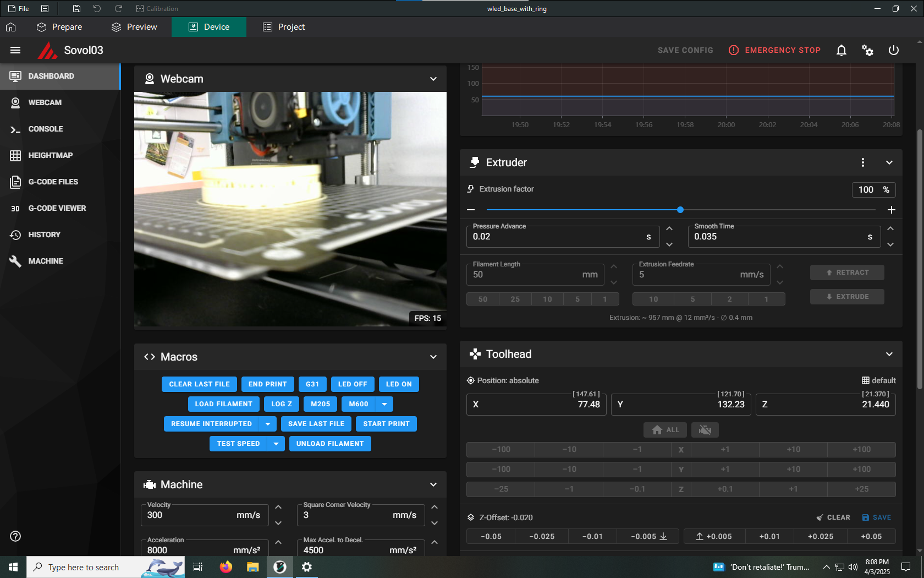
Task: Expand the M600 macro dropdown arrow
Action: (384, 404)
